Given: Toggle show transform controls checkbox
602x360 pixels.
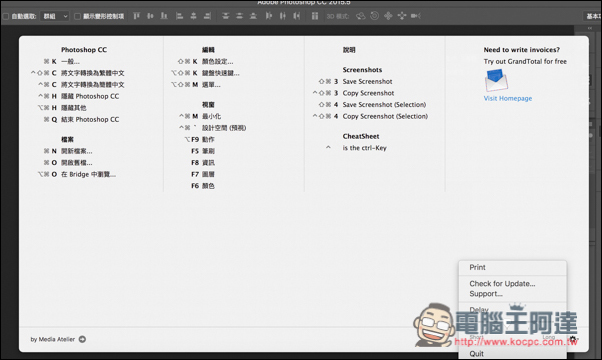Looking at the screenshot, I should [77, 16].
